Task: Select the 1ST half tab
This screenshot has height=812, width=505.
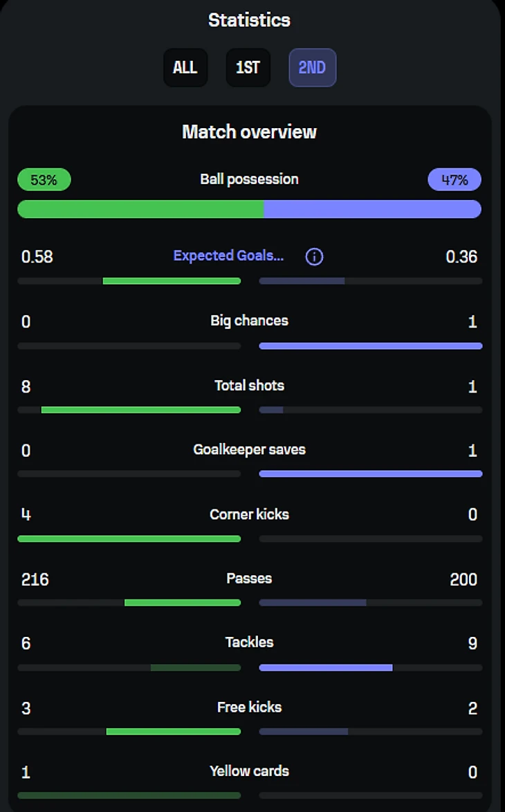Action: click(x=248, y=68)
